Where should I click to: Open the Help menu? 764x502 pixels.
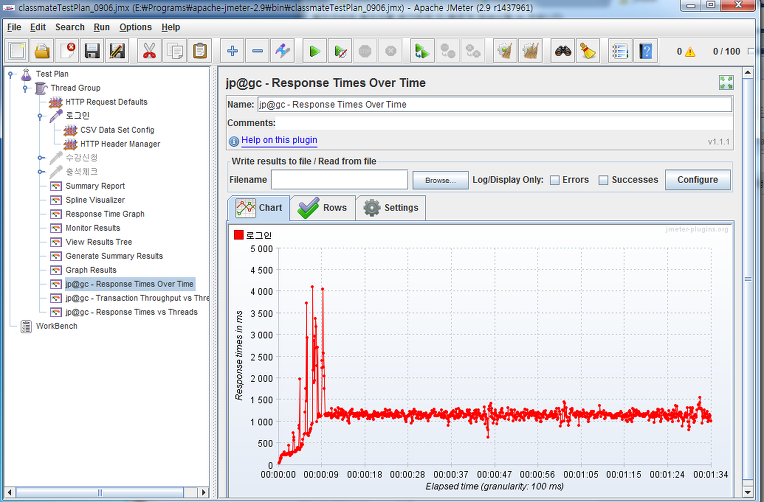[171, 27]
